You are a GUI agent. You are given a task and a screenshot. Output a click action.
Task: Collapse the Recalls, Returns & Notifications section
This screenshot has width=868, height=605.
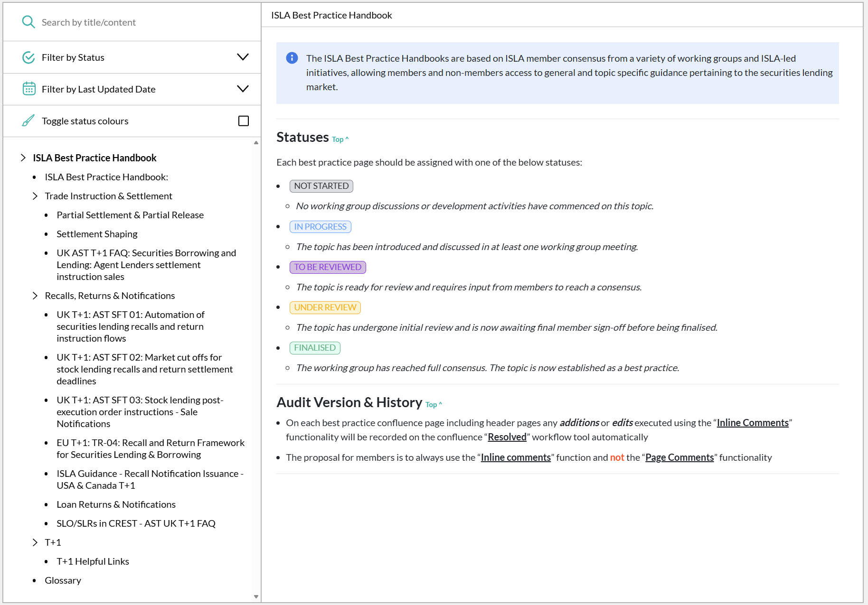(x=35, y=296)
